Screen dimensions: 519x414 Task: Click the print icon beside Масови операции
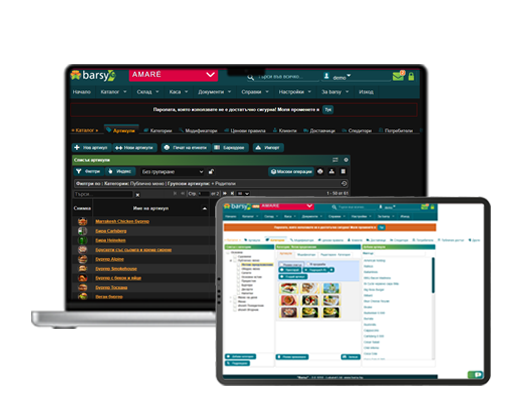(x=320, y=171)
